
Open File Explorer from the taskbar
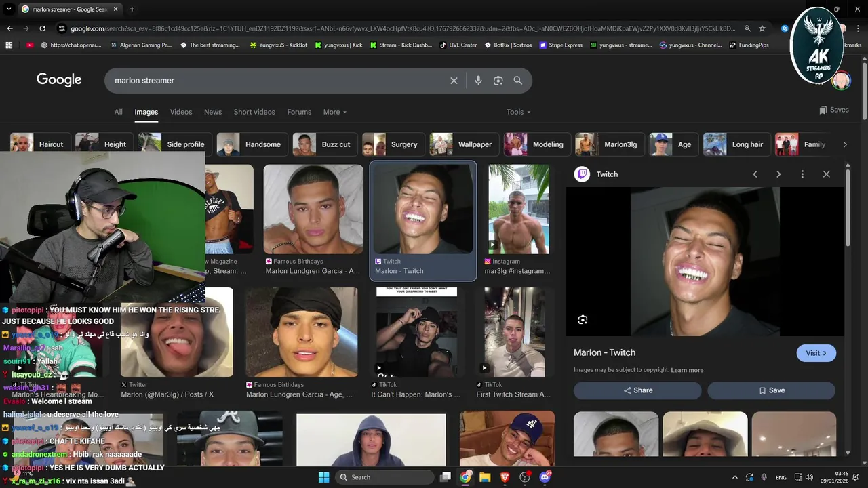coord(485,477)
